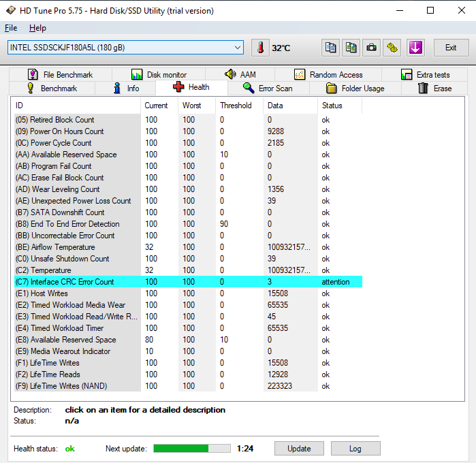Open the File menu

click(11, 28)
